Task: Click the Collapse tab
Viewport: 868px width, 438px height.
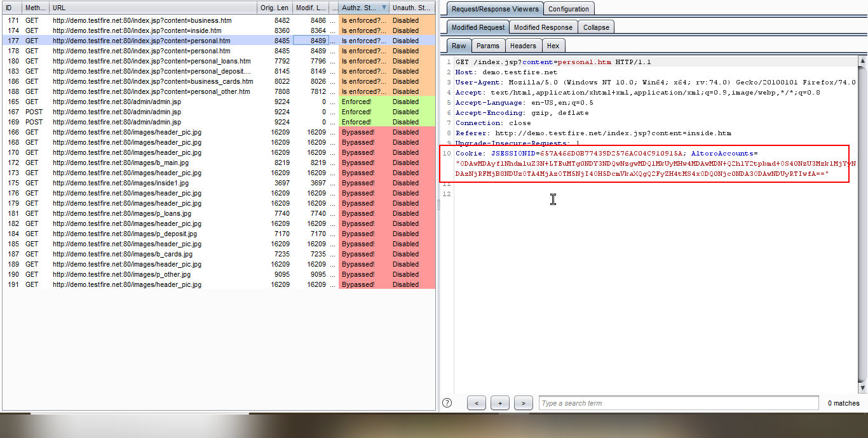Action: (x=596, y=27)
